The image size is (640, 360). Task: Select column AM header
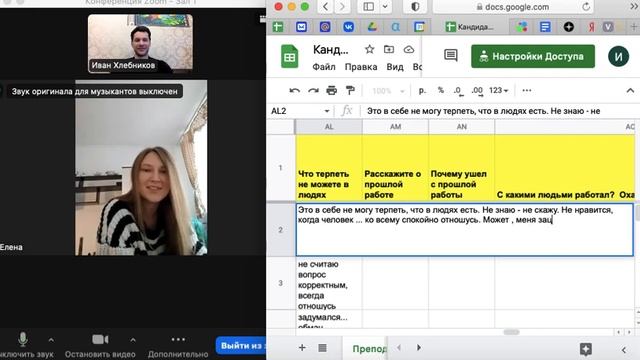395,127
